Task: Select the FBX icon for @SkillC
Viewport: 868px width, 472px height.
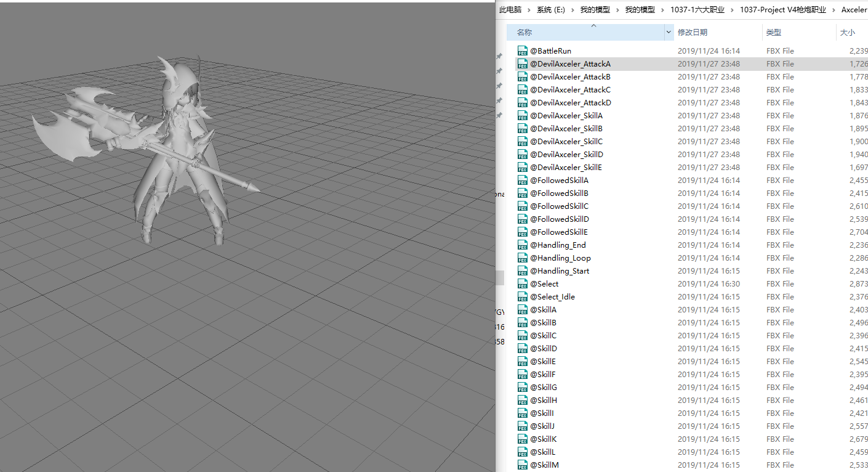Action: point(523,335)
